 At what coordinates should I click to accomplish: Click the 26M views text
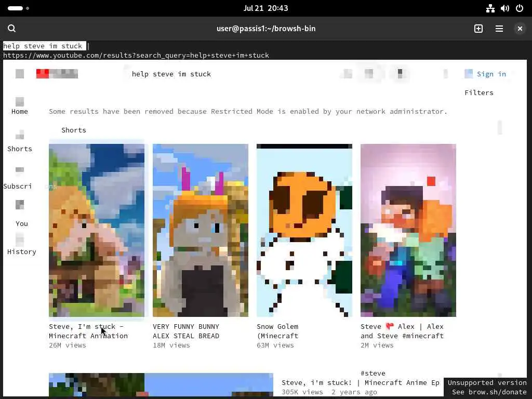click(68, 345)
